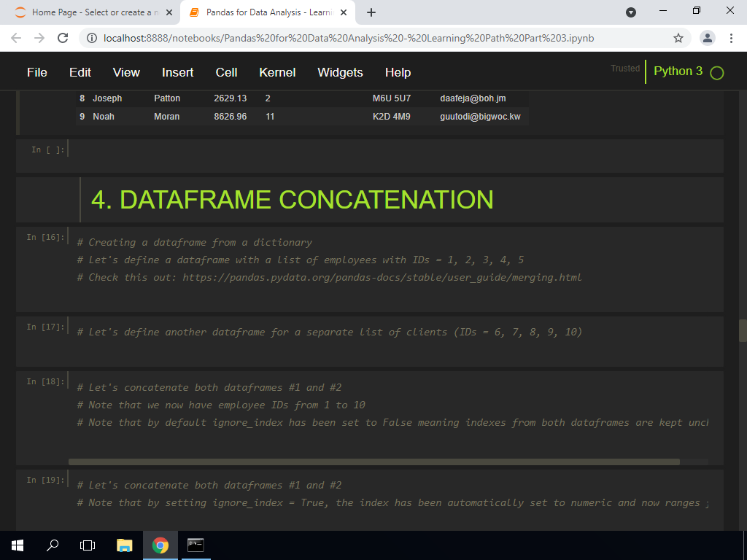
Task: Reload the notebook page
Action: (x=63, y=38)
